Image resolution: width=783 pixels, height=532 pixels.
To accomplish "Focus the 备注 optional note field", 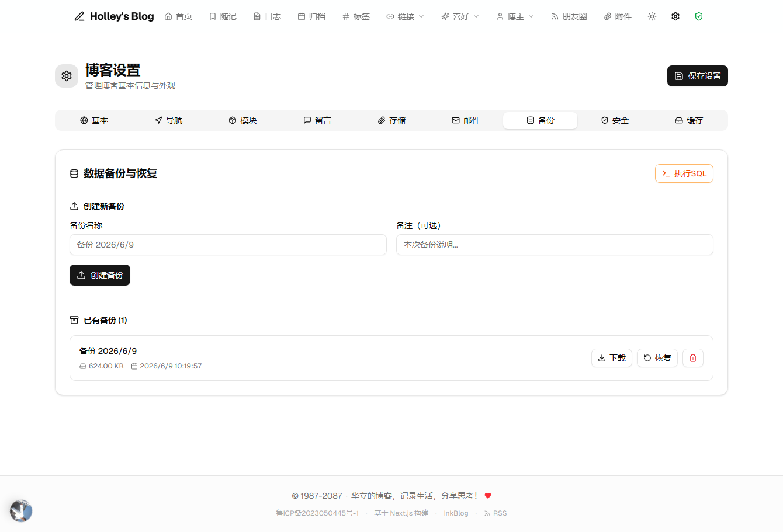I will (555, 245).
